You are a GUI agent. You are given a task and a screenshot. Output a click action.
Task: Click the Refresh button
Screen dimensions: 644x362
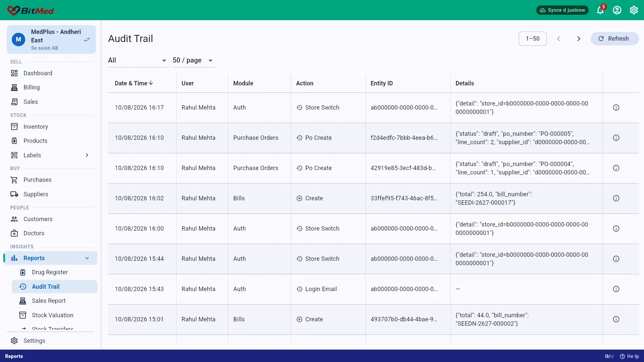coord(614,39)
